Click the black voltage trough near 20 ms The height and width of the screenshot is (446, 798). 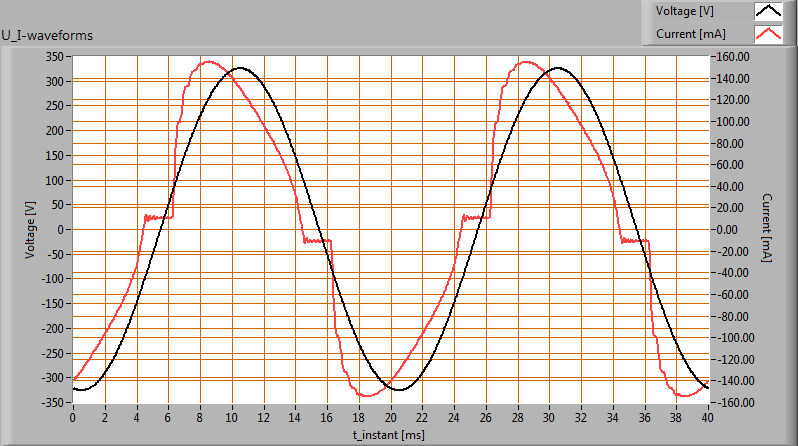[x=397, y=389]
